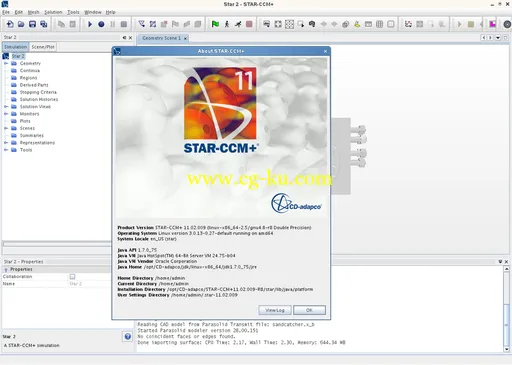Open the output panel dropdown arrow
512x365 pixels.
coord(500,262)
